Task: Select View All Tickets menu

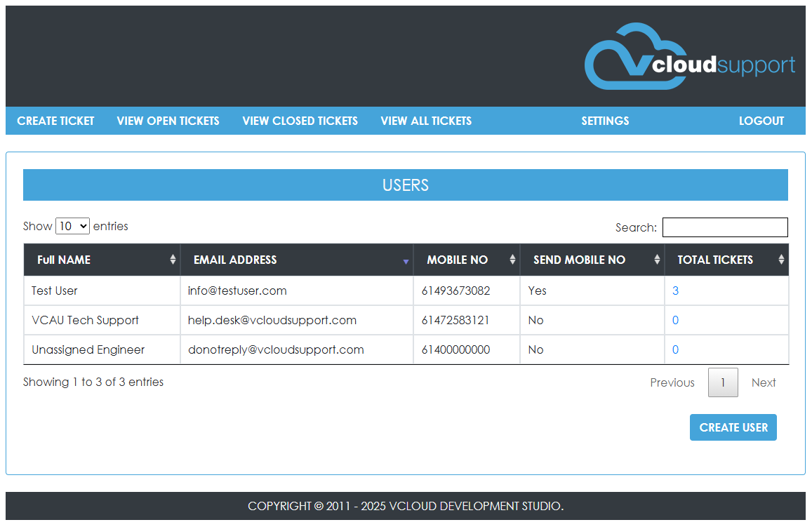Action: (x=426, y=121)
